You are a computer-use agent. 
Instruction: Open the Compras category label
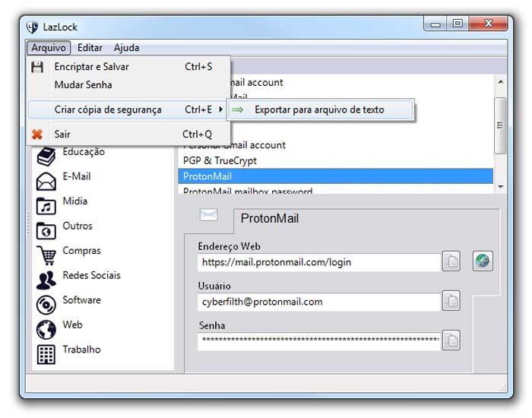point(81,251)
